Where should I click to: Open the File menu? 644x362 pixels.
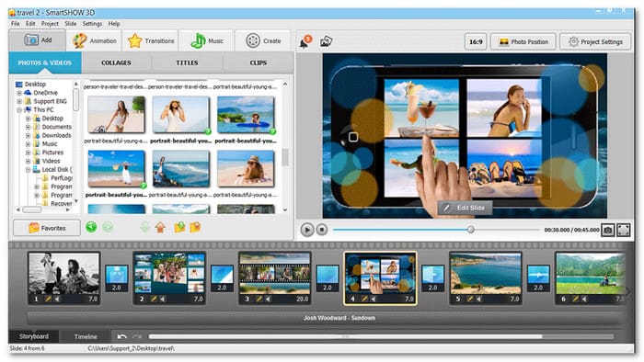pos(16,24)
